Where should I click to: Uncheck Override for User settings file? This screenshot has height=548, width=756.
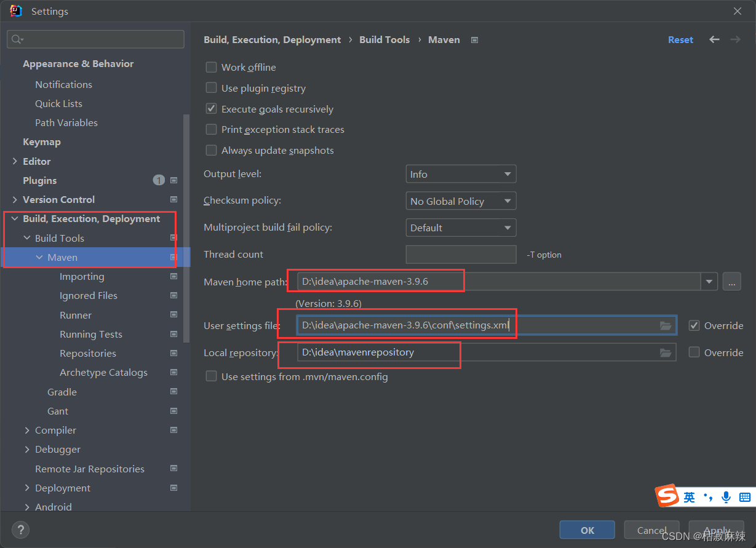click(x=694, y=325)
